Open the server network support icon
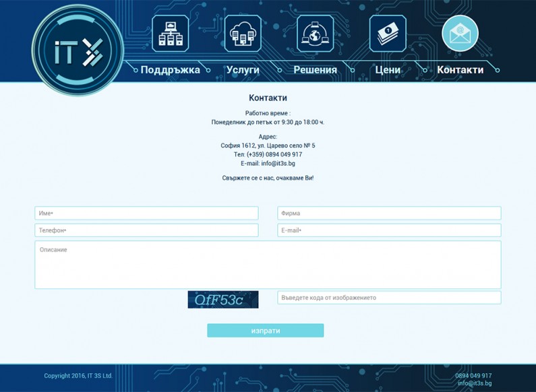Screen dimensions: 536x392 170,34
